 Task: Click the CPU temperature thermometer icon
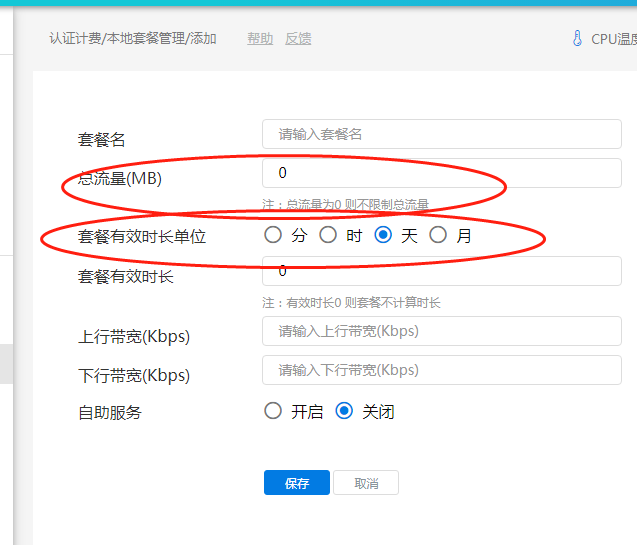tap(577, 39)
